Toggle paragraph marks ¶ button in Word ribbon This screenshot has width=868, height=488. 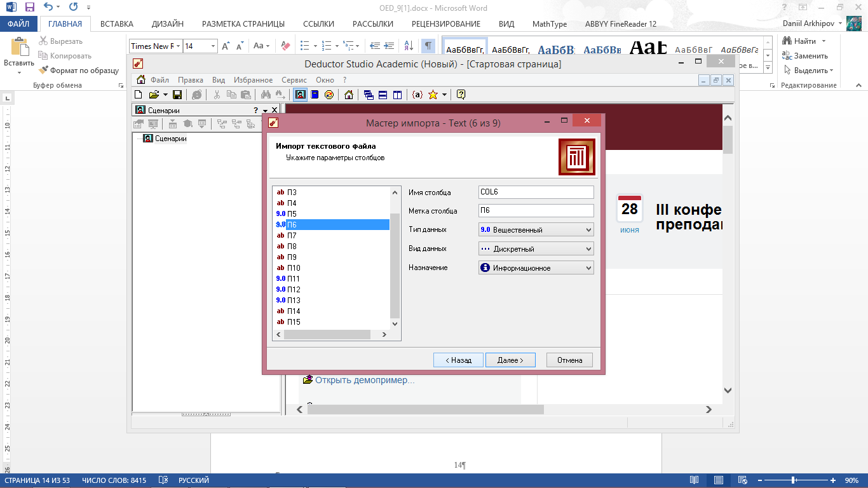click(428, 46)
